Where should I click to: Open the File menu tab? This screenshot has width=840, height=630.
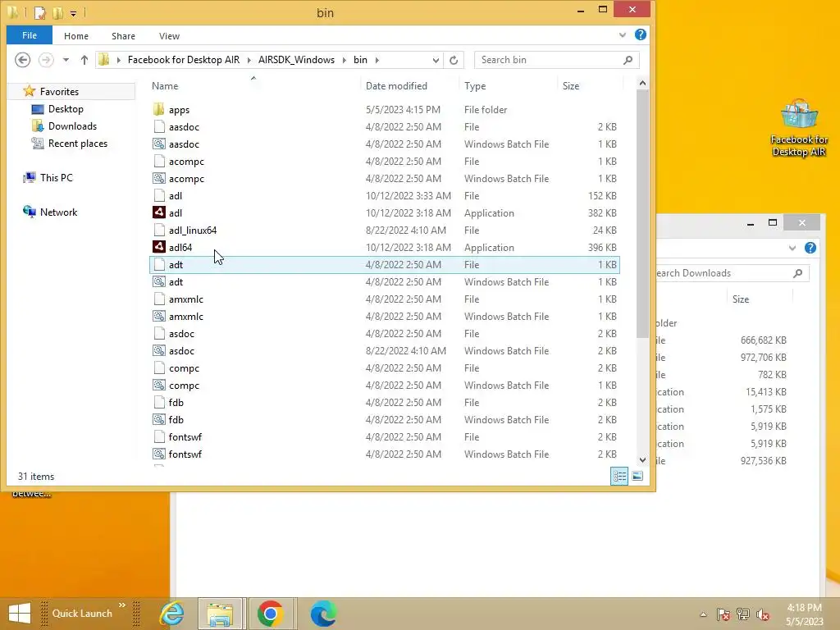pyautogui.click(x=30, y=35)
